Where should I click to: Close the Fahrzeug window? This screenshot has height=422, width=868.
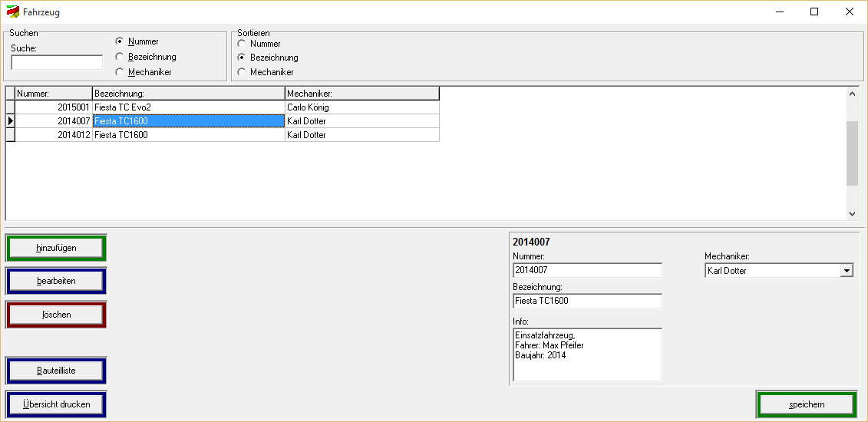(849, 12)
